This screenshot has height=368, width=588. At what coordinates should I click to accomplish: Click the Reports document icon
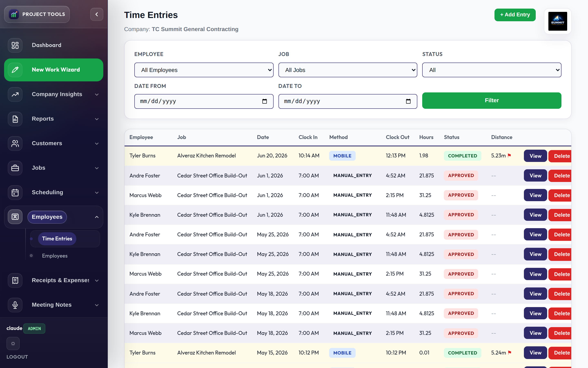[x=15, y=119]
